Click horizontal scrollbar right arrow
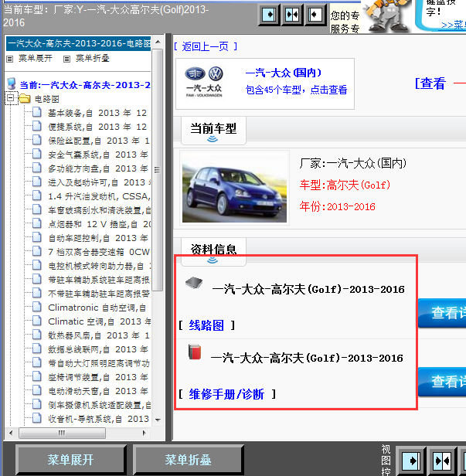Viewport: 466px width, 476px height. pyautogui.click(x=145, y=433)
